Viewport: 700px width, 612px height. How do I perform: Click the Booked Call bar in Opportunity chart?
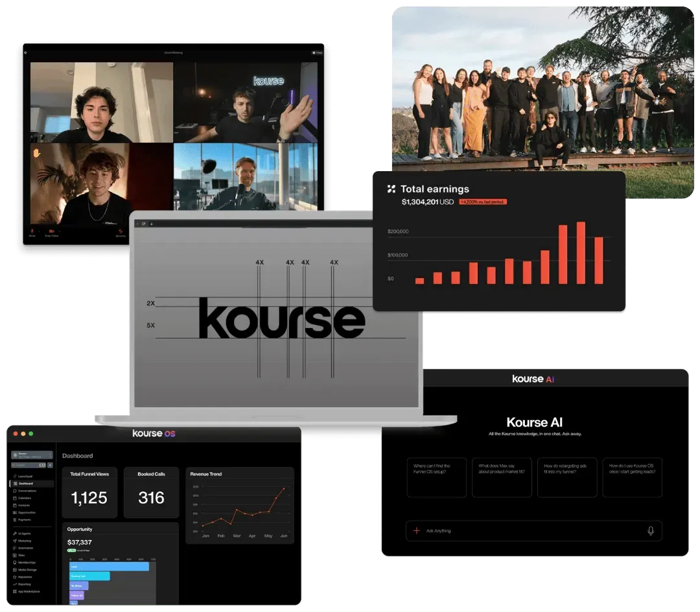coord(89,576)
